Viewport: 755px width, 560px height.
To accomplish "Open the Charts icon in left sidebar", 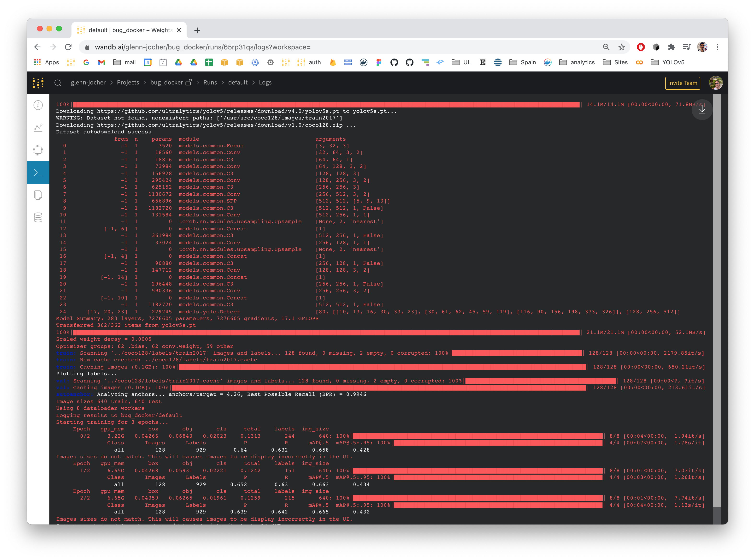I will [38, 127].
